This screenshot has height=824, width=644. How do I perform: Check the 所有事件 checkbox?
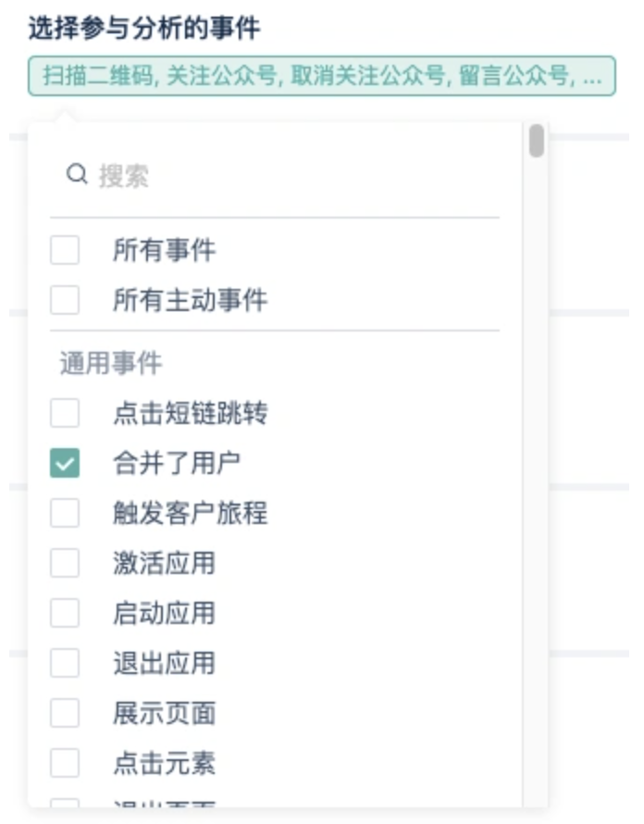click(x=65, y=250)
